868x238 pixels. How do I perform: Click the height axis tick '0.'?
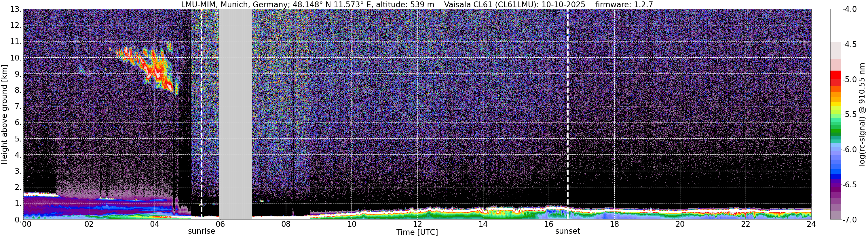coord(18,220)
